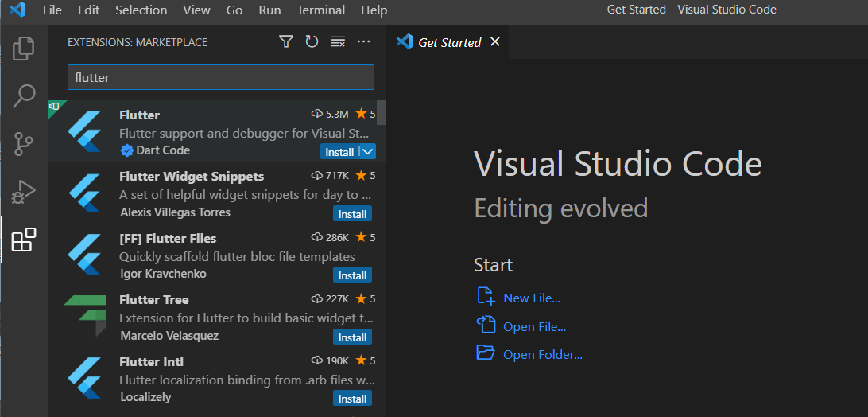The image size is (868, 417).
Task: Open the Go menu
Action: coord(234,10)
